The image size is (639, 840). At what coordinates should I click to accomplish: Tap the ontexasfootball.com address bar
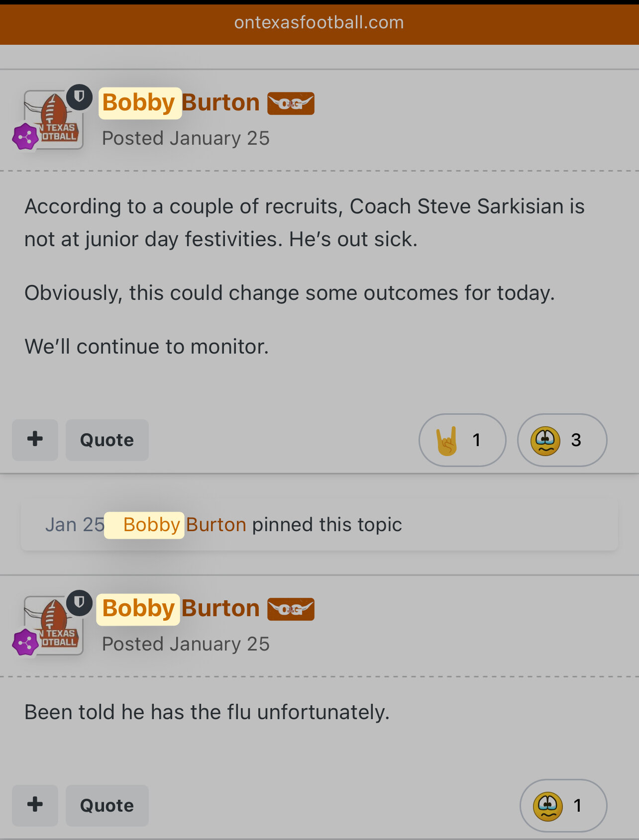pyautogui.click(x=319, y=23)
